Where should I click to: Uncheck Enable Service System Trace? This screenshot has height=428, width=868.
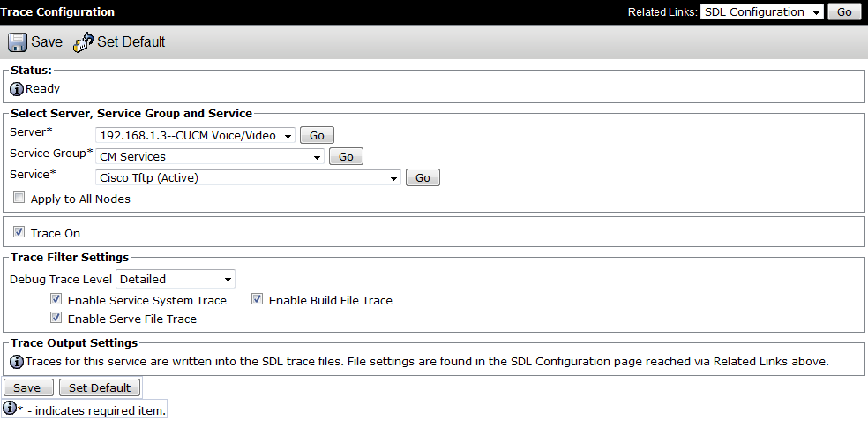(x=56, y=299)
